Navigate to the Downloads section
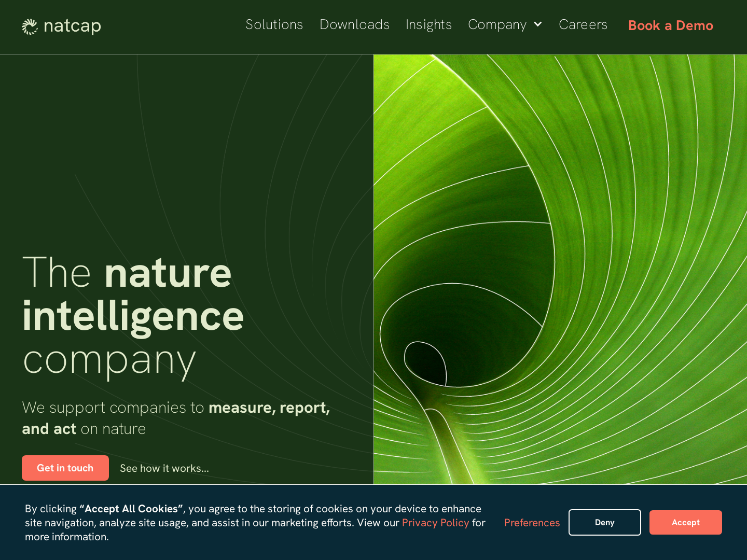Screen dimensions: 747x560 pyautogui.click(x=354, y=24)
